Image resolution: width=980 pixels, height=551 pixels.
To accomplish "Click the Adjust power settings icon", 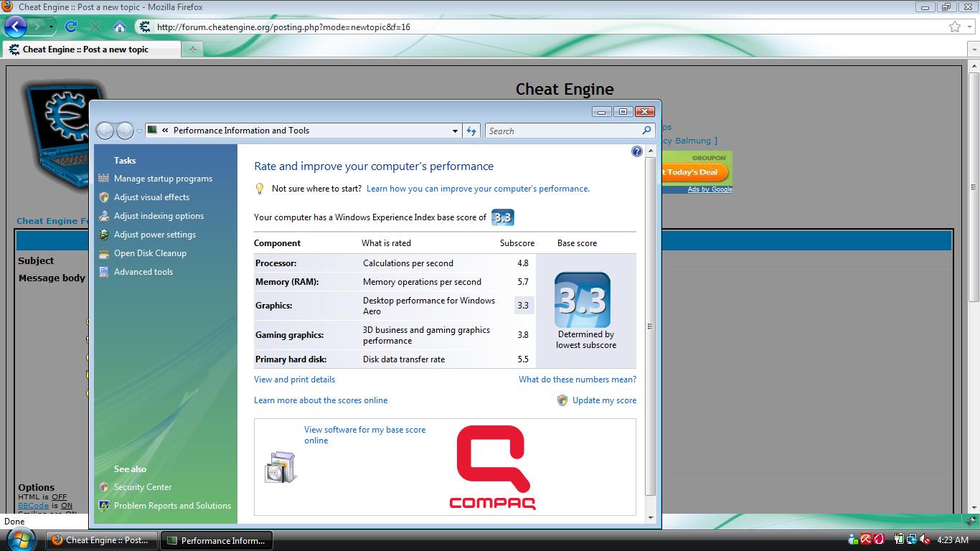I will point(104,235).
